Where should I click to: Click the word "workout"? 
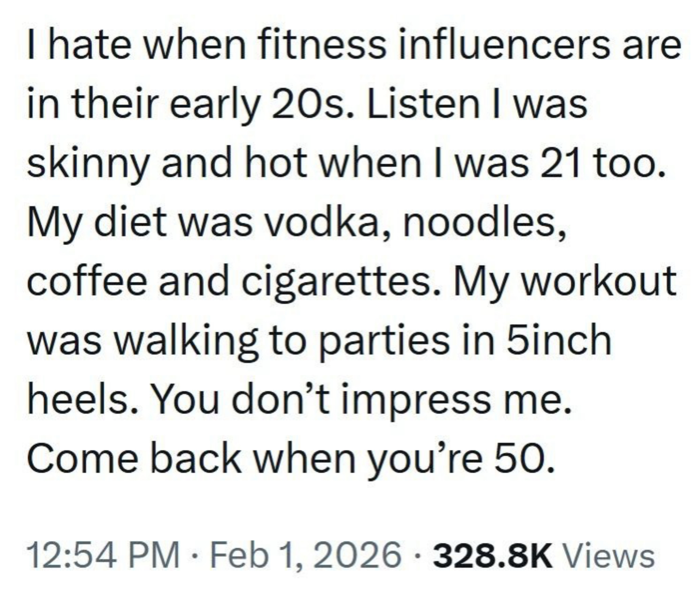(600, 282)
